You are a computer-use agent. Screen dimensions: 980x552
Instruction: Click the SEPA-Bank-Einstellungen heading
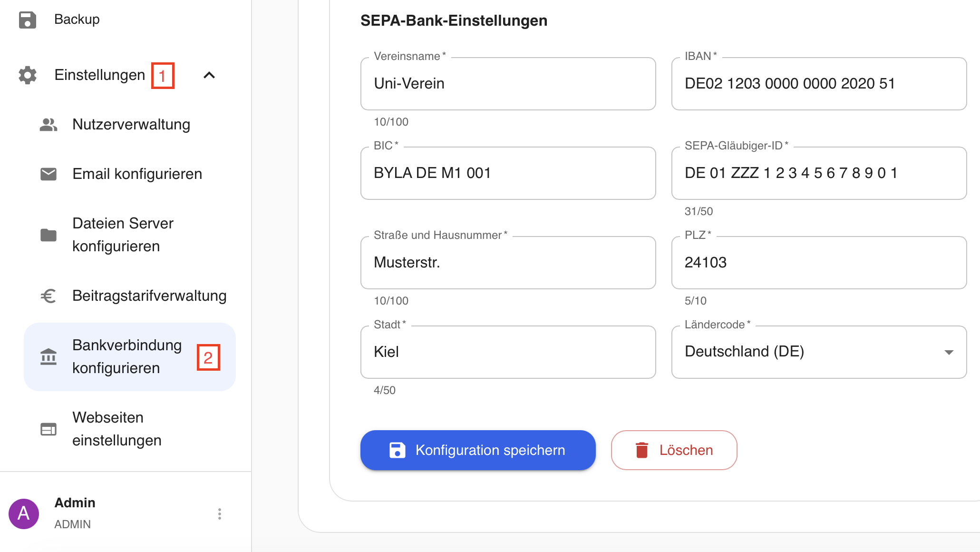point(454,21)
